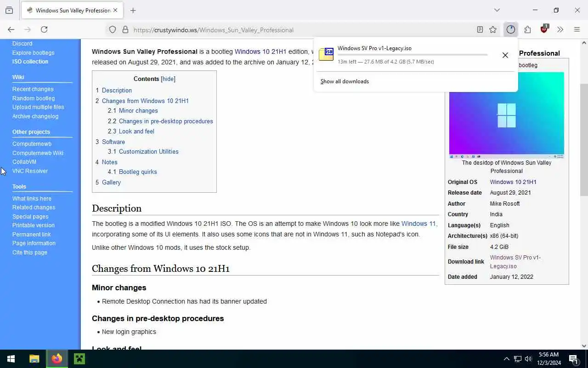Viewport: 588px width, 368px height.
Task: Open the Extensions puzzle icon
Action: pos(527,30)
